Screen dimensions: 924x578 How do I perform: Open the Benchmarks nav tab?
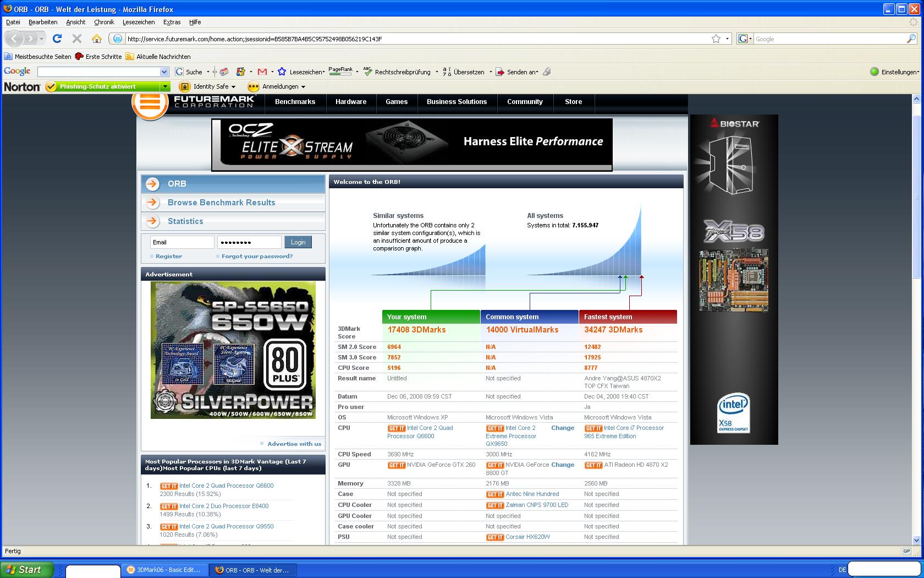tap(295, 102)
